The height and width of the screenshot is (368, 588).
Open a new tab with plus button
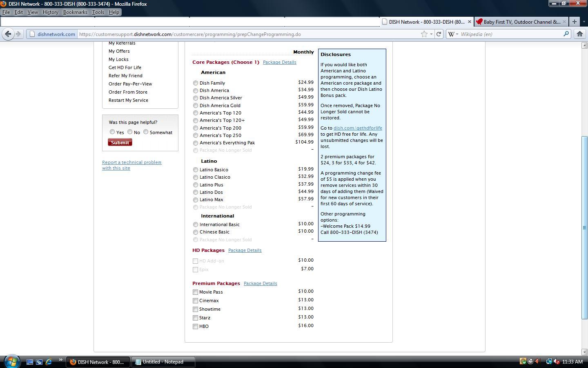pos(574,22)
